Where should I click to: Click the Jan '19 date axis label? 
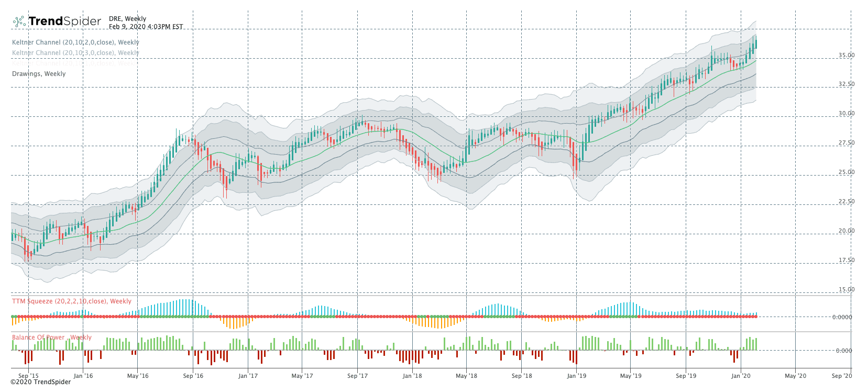(577, 376)
